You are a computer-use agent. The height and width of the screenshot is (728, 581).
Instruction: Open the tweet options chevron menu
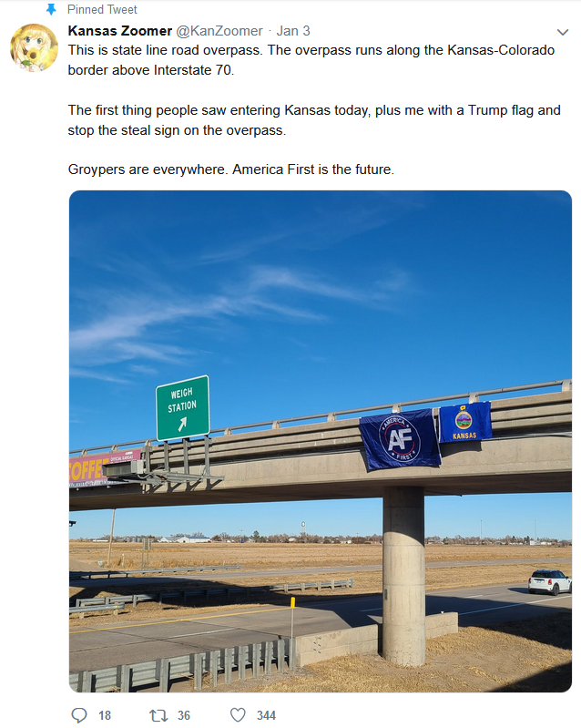point(563,32)
